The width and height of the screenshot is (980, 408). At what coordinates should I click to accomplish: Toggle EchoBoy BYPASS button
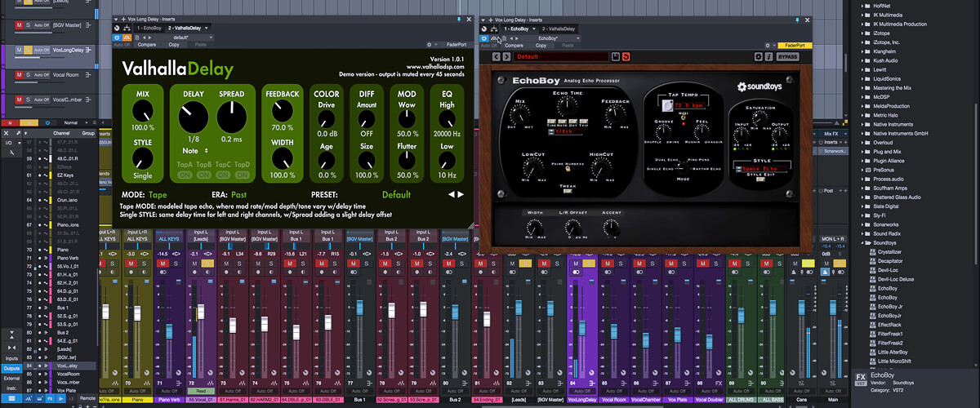[788, 57]
